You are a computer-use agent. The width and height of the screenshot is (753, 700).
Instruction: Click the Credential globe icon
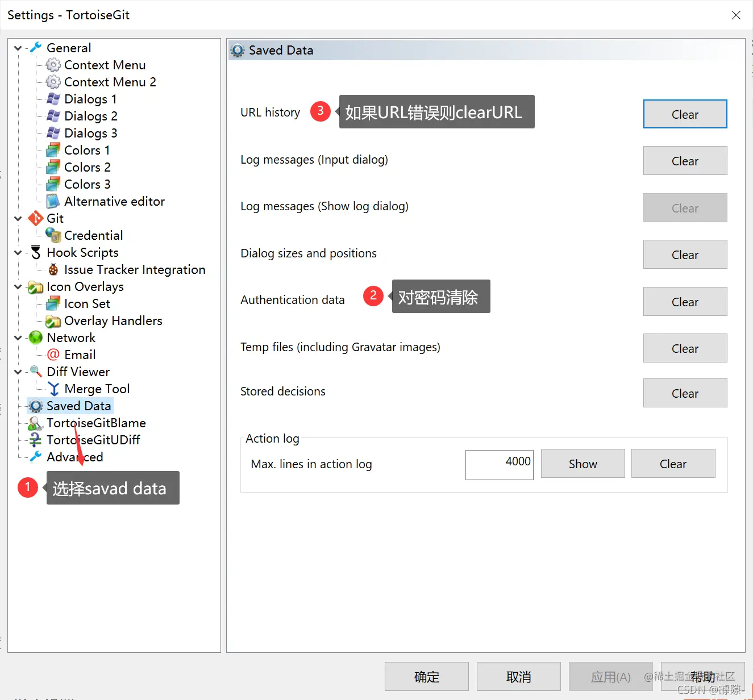coord(53,235)
